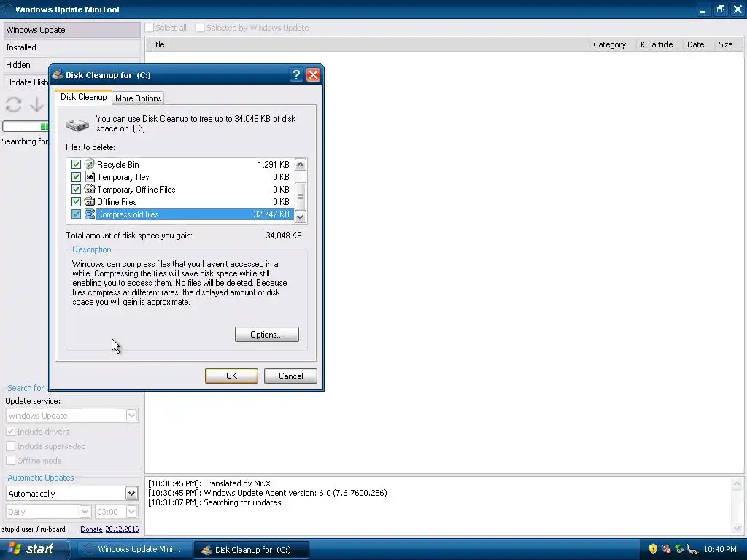The height and width of the screenshot is (560, 747).
Task: Switch to Windows Update MiniTool taskbar button
Action: (134, 549)
